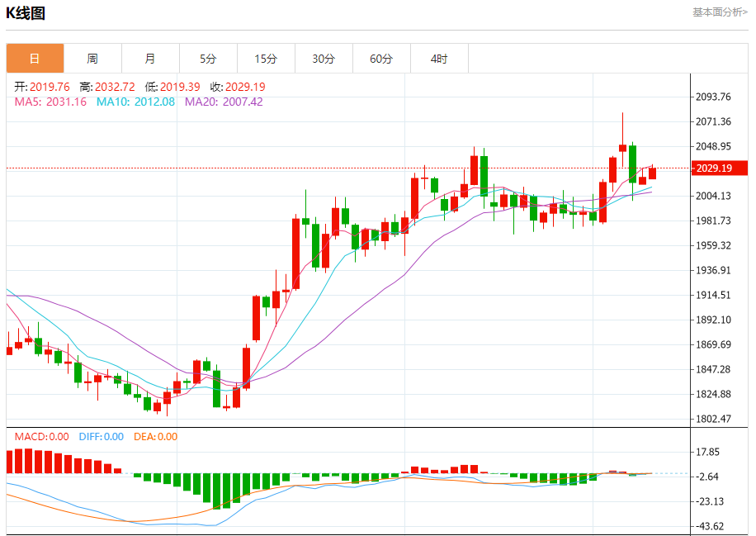This screenshot has width=756, height=536.
Task: Select the 日 daily chart tab
Action: pos(35,59)
